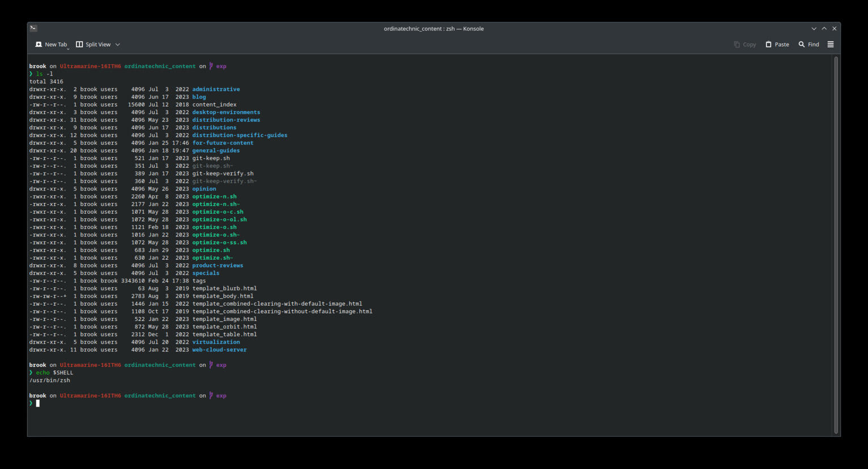Open the hamburger menu
Viewport: 868px width, 469px height.
[x=831, y=44]
